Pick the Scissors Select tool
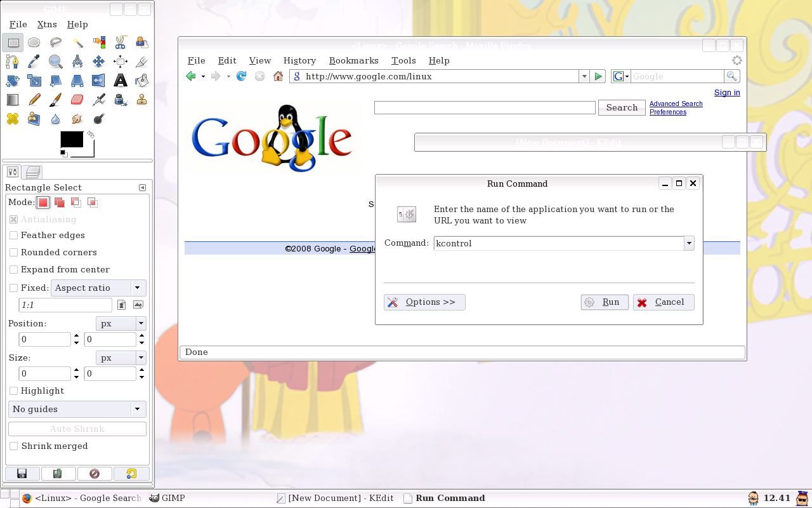Viewport: 812px width, 508px height. [x=121, y=43]
